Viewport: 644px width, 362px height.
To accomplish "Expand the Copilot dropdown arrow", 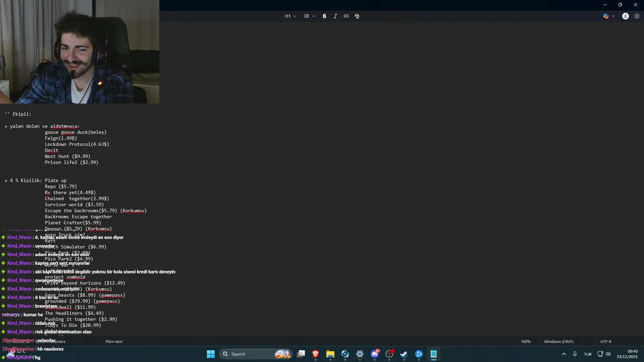I will [613, 16].
